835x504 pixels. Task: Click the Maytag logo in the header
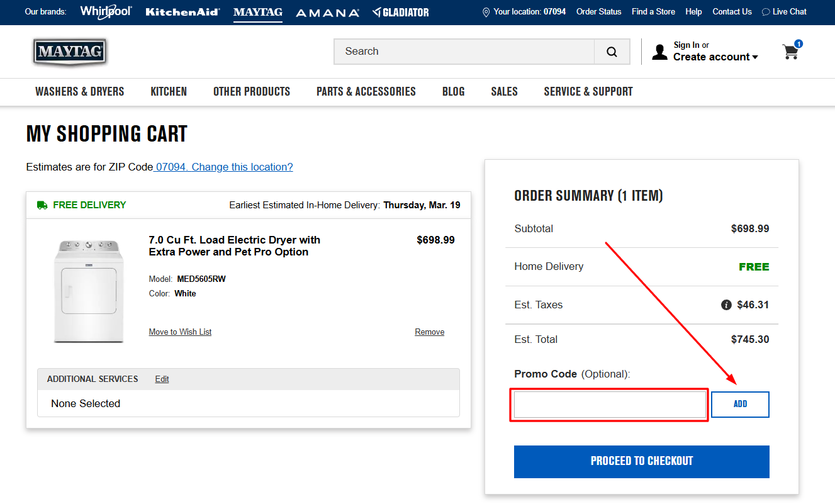pos(69,52)
